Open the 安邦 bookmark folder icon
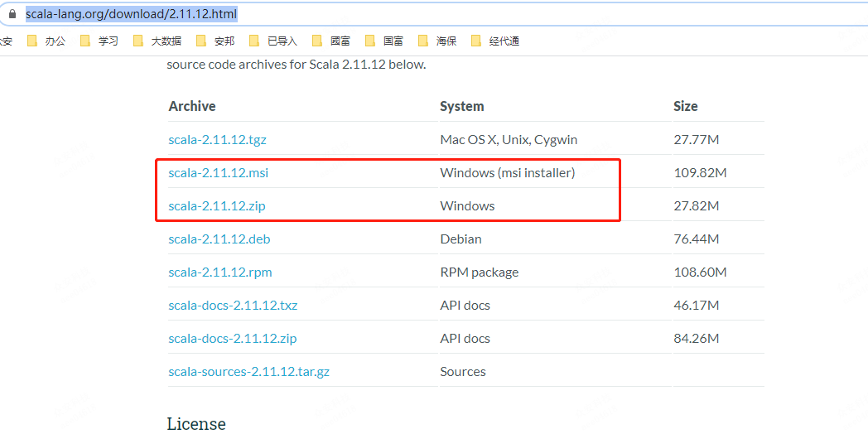Screen dimensions: 868x434 [x=201, y=41]
